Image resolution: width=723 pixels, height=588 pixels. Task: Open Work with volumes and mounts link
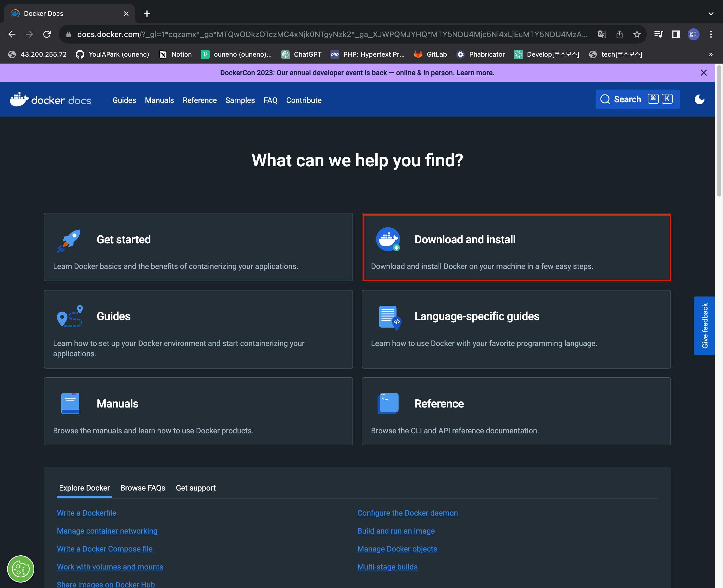[110, 567]
